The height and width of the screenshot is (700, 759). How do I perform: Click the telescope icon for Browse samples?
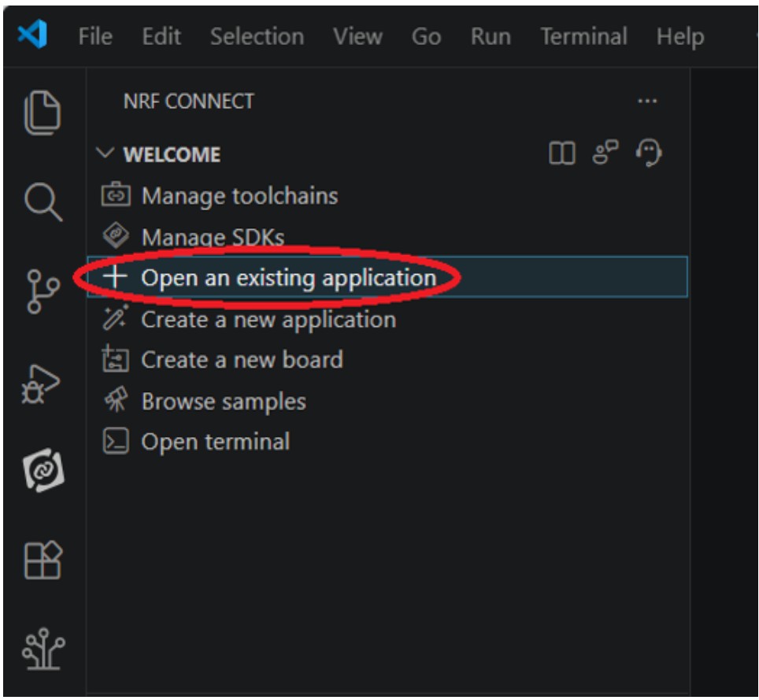[116, 399]
